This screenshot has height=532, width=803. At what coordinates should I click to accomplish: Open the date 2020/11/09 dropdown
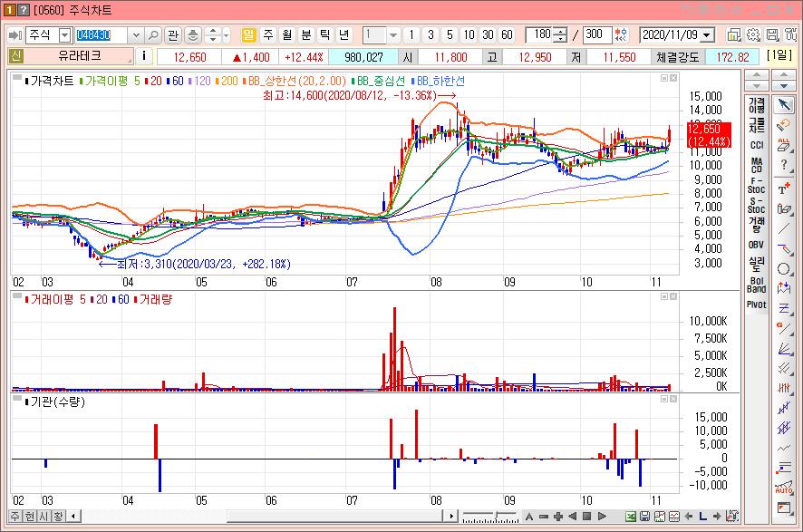pyautogui.click(x=707, y=34)
